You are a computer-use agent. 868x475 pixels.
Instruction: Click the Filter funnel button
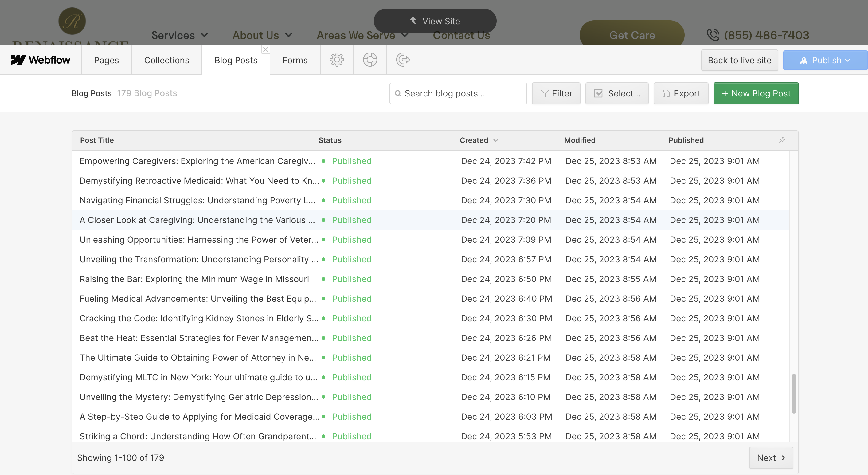[x=556, y=93]
